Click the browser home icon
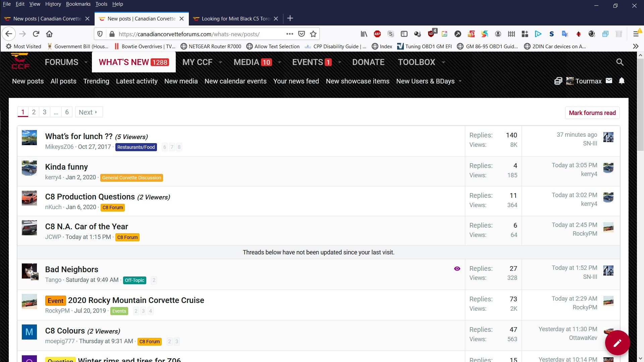Image resolution: width=644 pixels, height=362 pixels. (x=49, y=34)
